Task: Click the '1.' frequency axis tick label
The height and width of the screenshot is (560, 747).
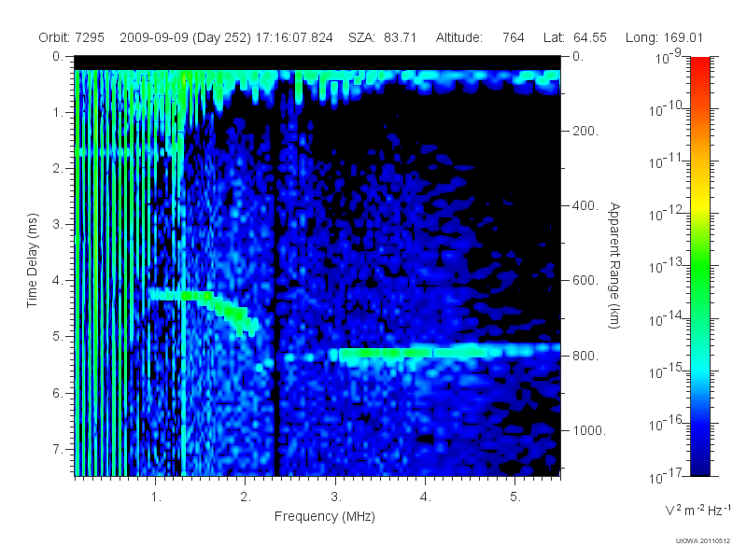Action: click(x=156, y=497)
